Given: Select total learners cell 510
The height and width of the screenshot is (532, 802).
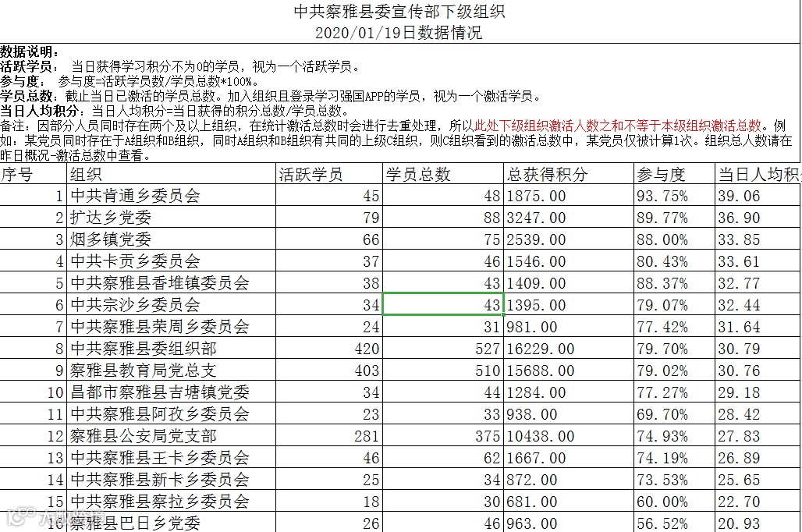Looking at the screenshot, I should [x=443, y=371].
